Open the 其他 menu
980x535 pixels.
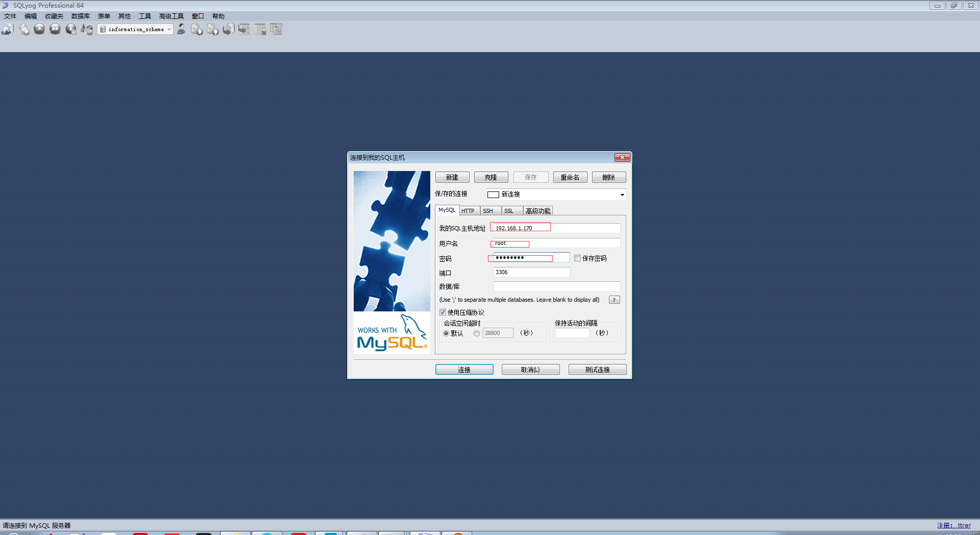pyautogui.click(x=125, y=16)
